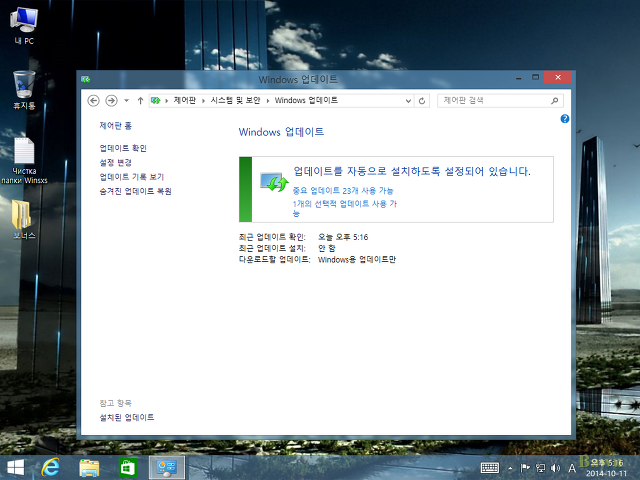Click the update shield icon with green arrows
Viewport: 640px width, 480px height.
pos(274,182)
